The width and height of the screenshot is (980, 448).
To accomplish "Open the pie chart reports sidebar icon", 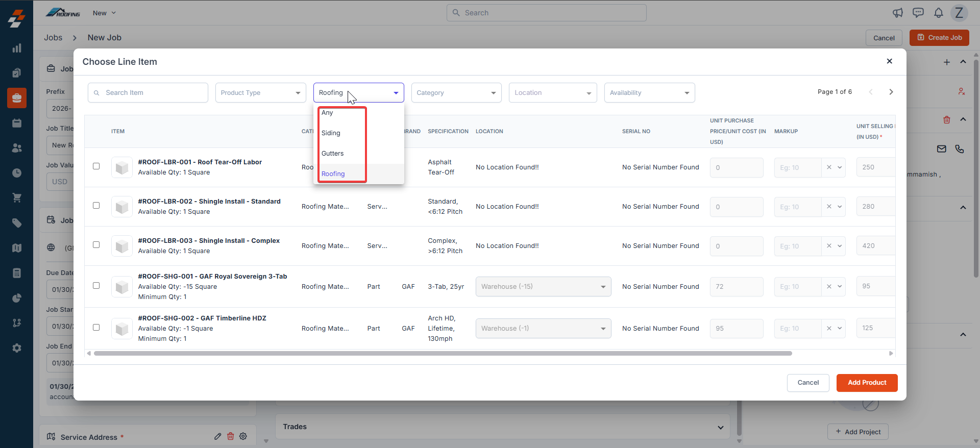I will [17, 298].
